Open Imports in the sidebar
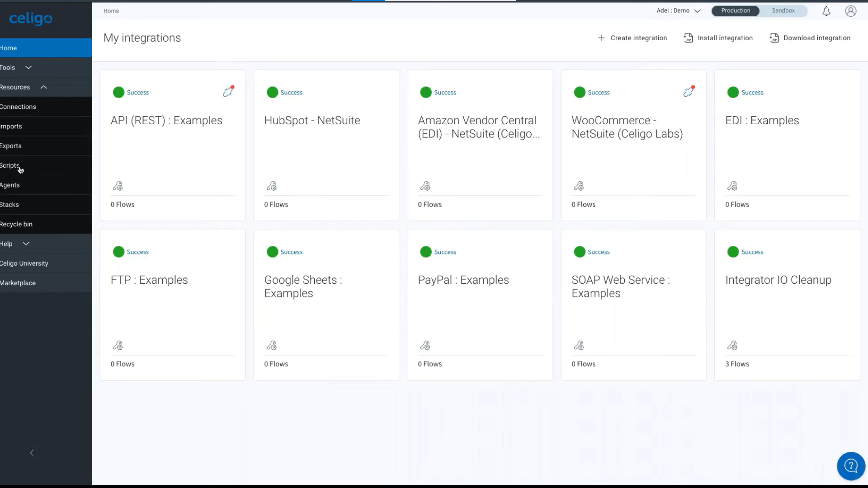 coord(46,126)
